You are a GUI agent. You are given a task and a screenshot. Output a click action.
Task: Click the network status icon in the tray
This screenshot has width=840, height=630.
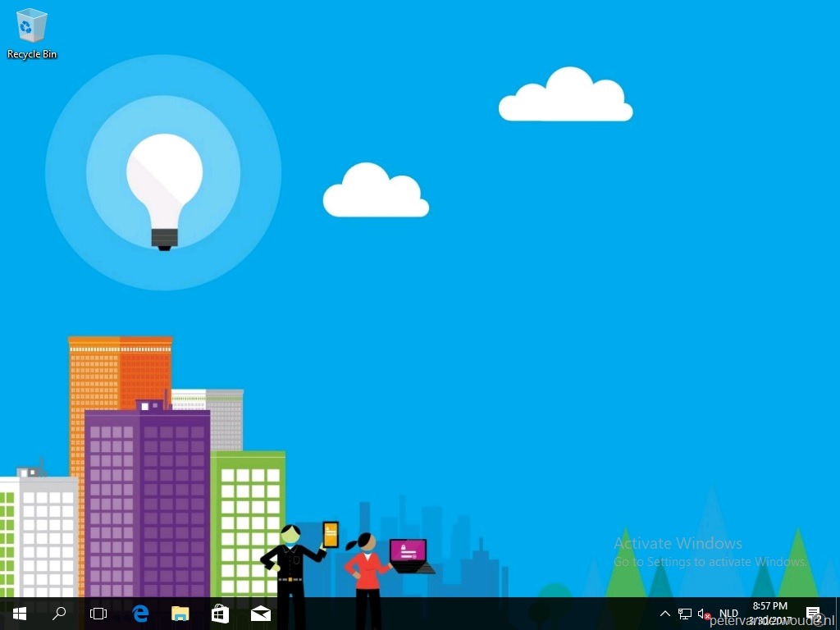coord(684,613)
